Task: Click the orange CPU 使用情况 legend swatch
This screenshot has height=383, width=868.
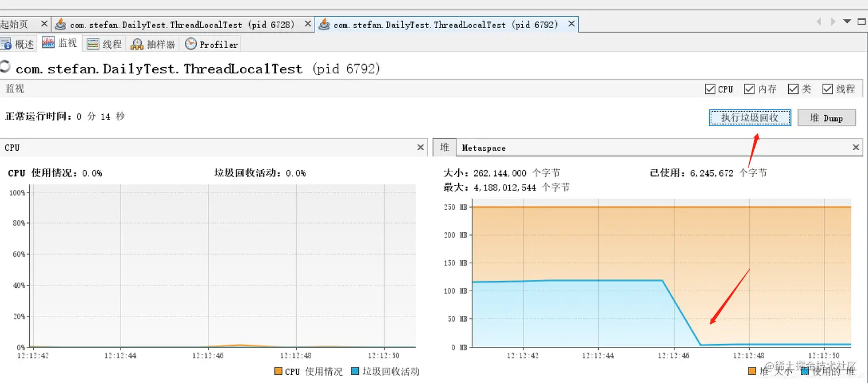Action: pyautogui.click(x=278, y=372)
